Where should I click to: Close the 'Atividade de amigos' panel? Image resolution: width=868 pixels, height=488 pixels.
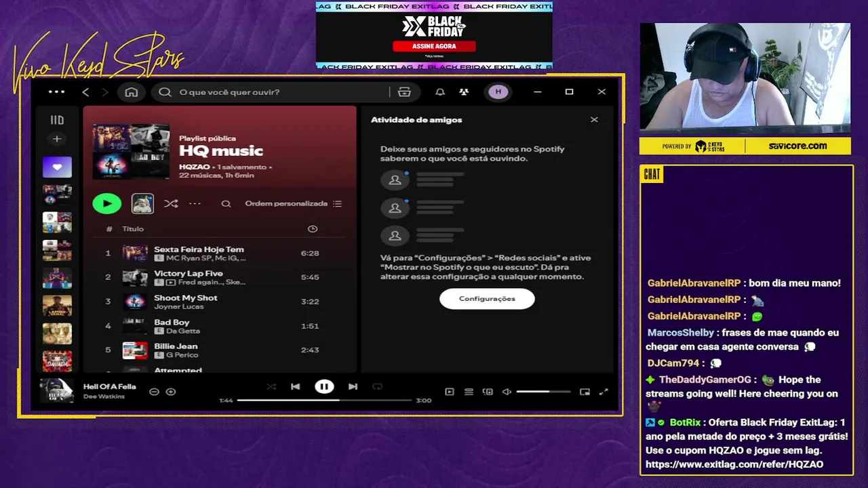click(594, 120)
